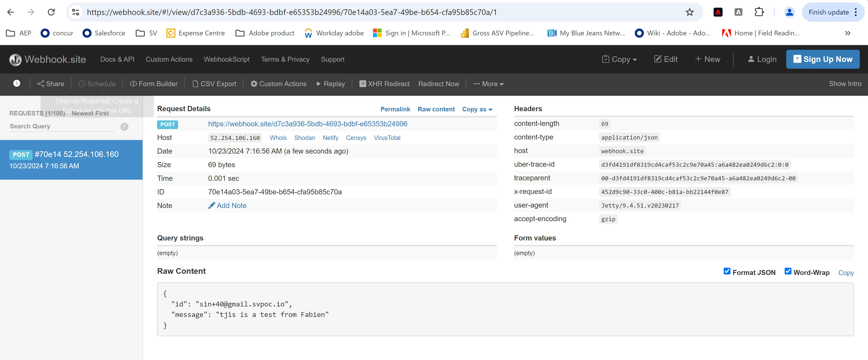Click the Search Query input field
Image resolution: width=868 pixels, height=360 pixels.
(62, 126)
